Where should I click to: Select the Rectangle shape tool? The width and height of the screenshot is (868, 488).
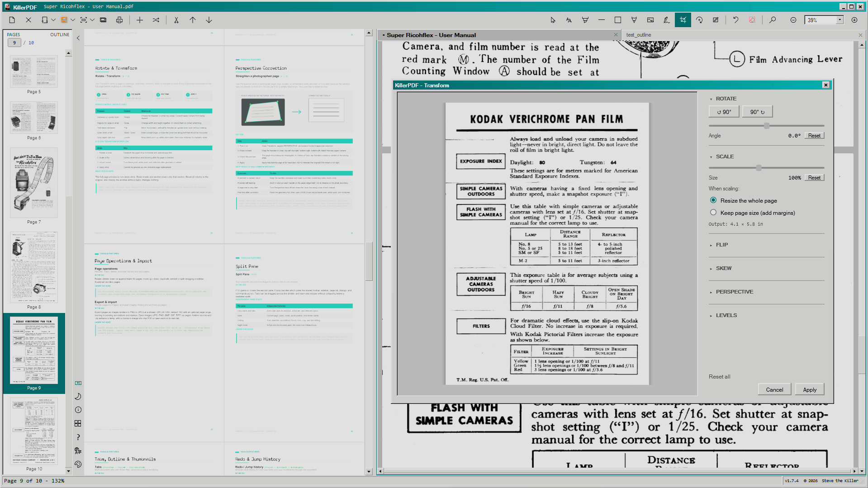(x=618, y=20)
